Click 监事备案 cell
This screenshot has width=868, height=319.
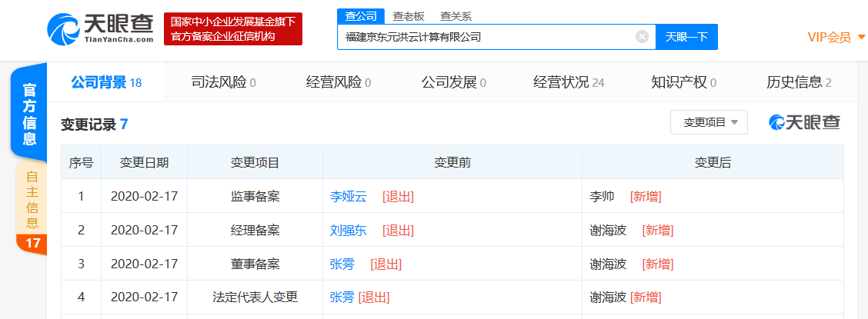pyautogui.click(x=255, y=196)
